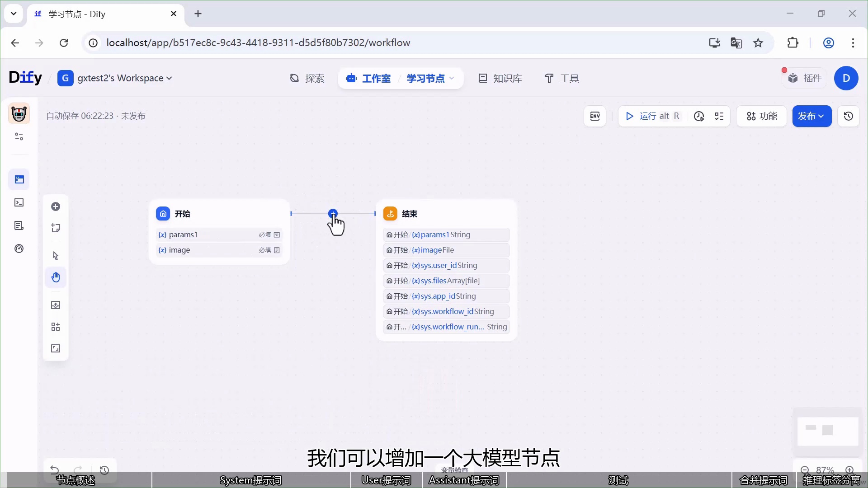Open API access terminal icon in sidebar
The height and width of the screenshot is (488, 868).
coord(19,202)
